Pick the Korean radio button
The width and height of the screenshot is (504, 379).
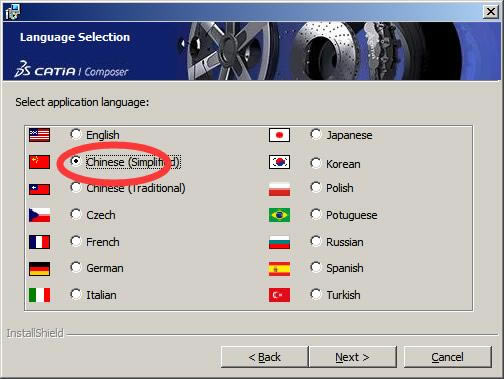pos(316,163)
